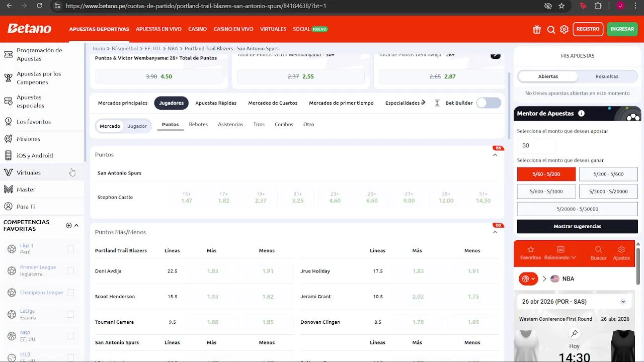Viewport: 644px width, 362px height.
Task: Collapse the Puntos market section
Action: 495,155
